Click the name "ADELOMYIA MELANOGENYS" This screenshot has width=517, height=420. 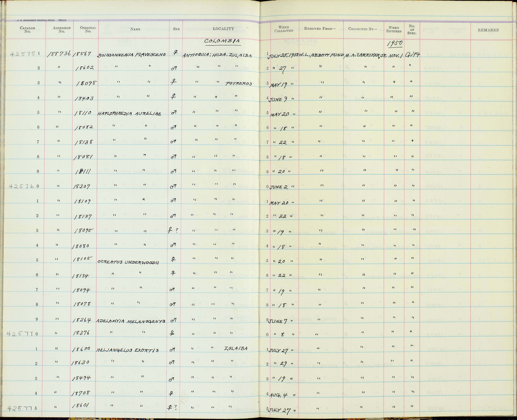[131, 321]
